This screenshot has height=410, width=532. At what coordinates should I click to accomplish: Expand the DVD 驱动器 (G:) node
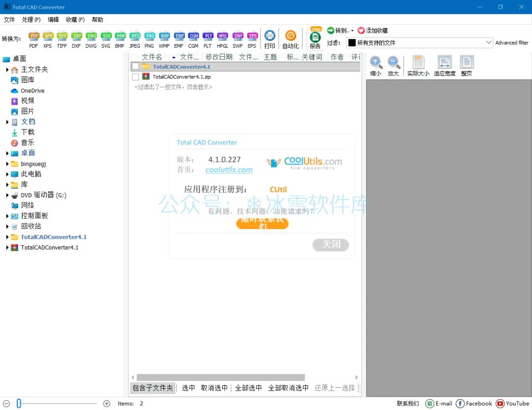coord(7,195)
